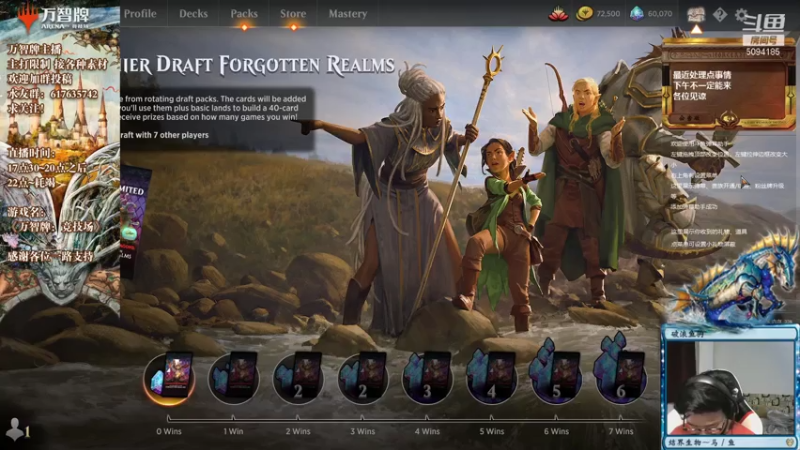Open the mailbox icon in the top bar
The height and width of the screenshot is (450, 800).
tap(695, 14)
